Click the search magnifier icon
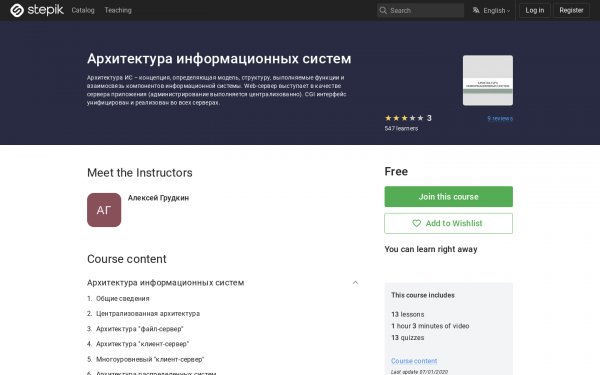 point(383,10)
